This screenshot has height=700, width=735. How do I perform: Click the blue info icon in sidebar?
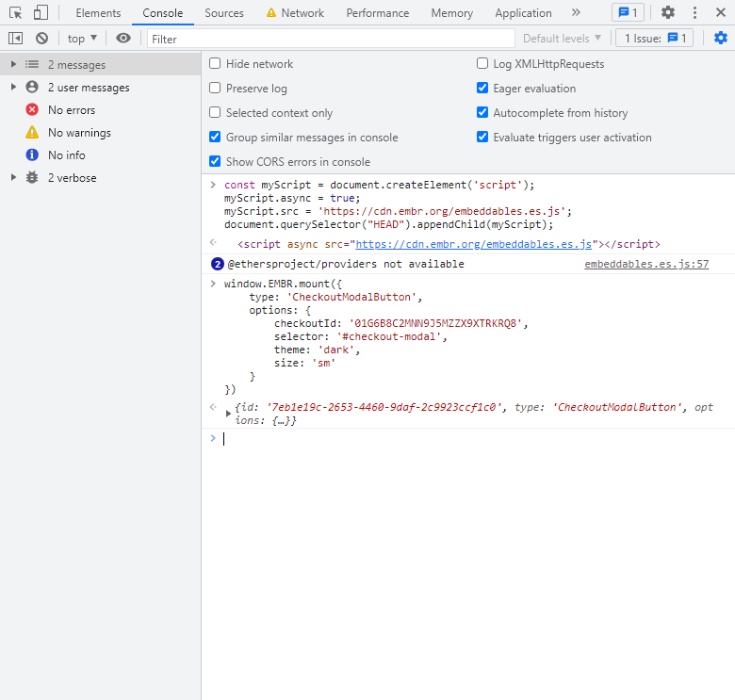pos(32,155)
